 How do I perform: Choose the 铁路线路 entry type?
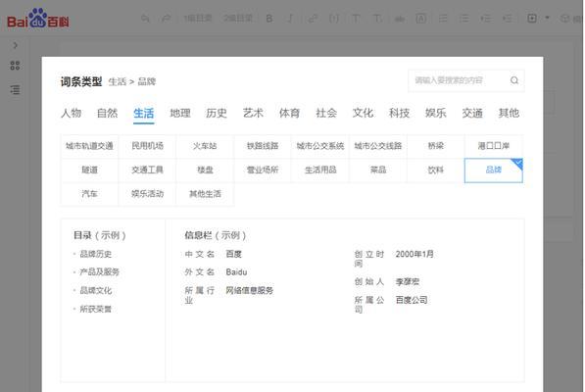[x=263, y=146]
